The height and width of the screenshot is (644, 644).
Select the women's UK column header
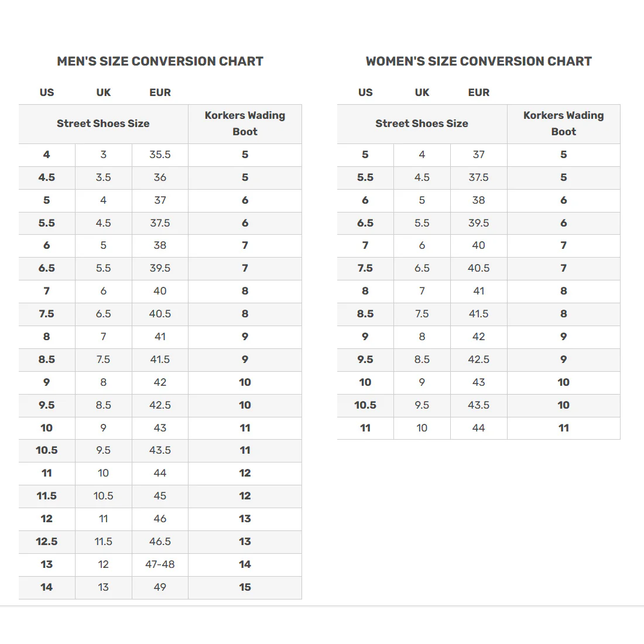pos(422,93)
